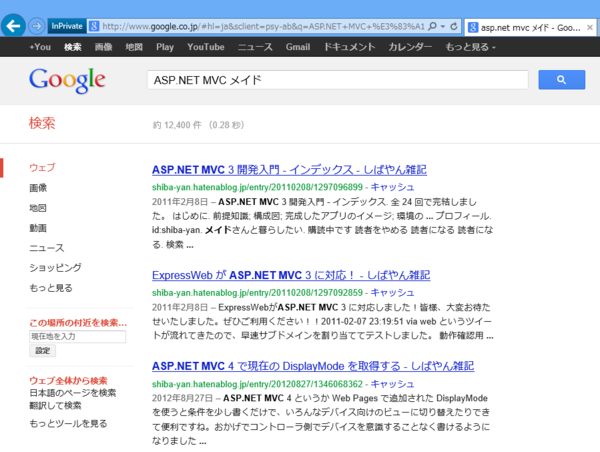600x452 pixels.
Task: Select 検索 in the black top bar
Action: 73,47
